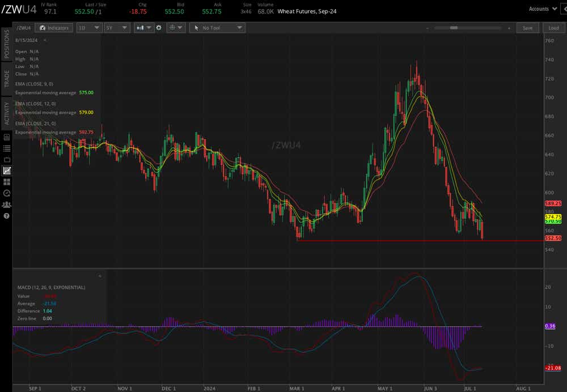Open the grid layout sidebar icon
The image size is (567, 392).
click(7, 182)
